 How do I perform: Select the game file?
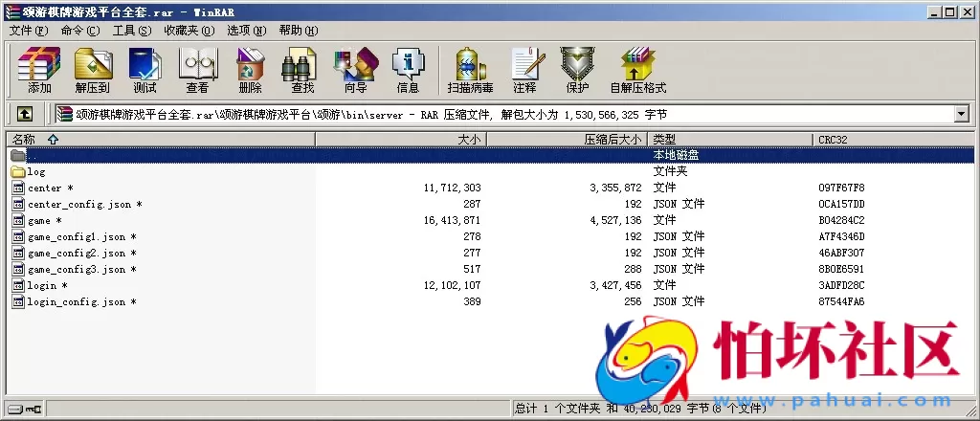coord(37,220)
